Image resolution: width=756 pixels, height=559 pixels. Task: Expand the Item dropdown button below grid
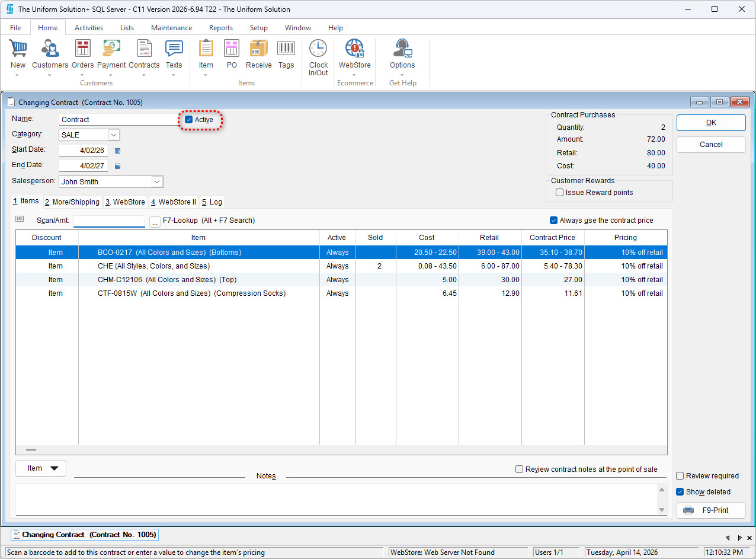41,468
